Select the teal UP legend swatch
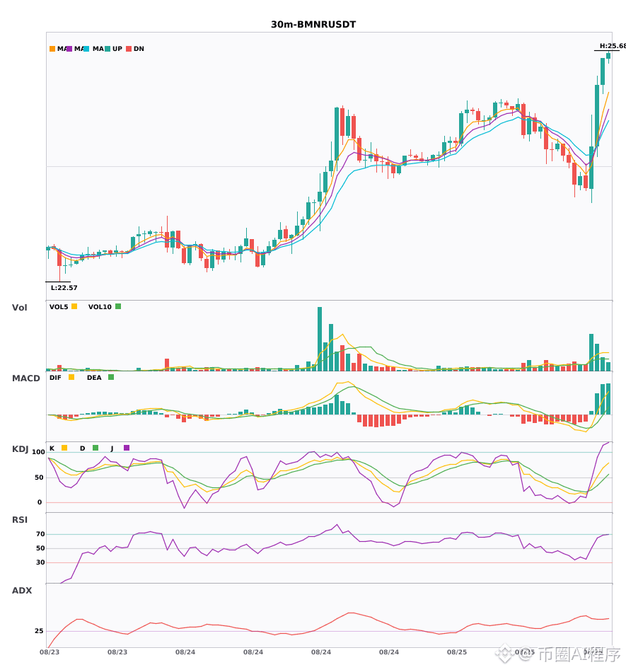 click(108, 49)
